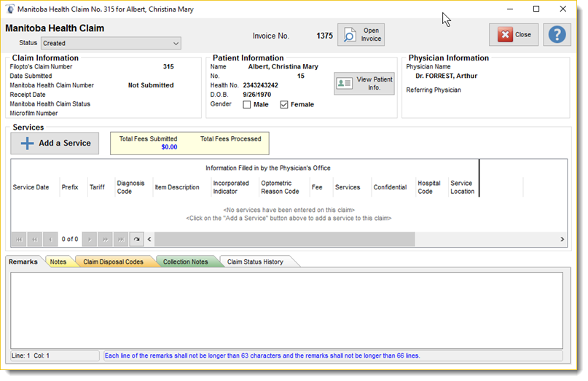Click the blue plus Add a Service icon
This screenshot has width=588, height=381.
[27, 144]
